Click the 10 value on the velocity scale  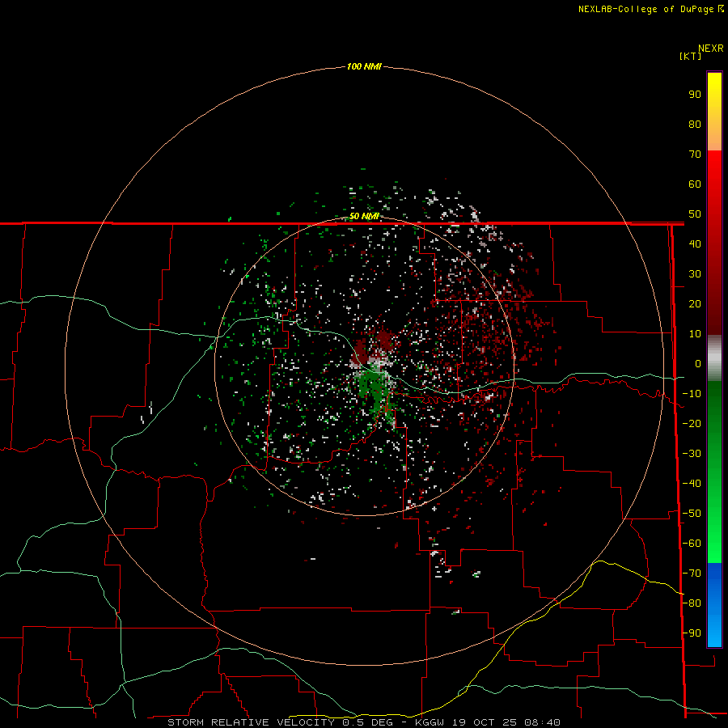point(695,334)
